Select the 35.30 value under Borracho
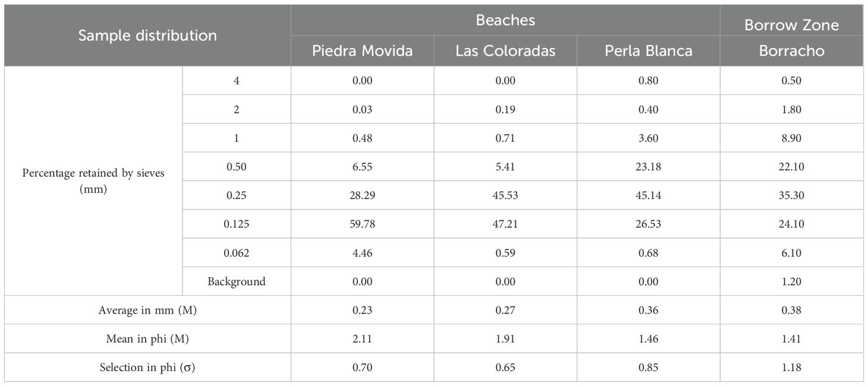 tap(791, 195)
